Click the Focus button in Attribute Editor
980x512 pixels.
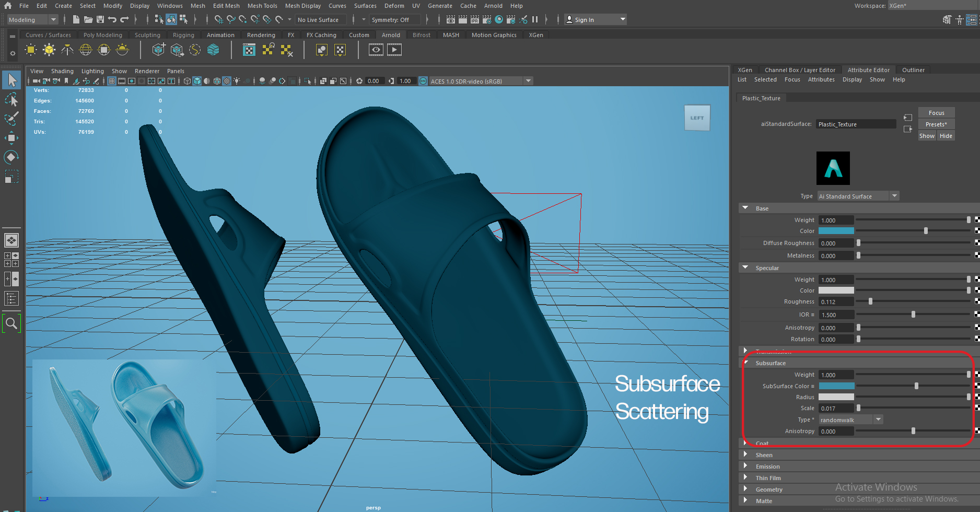click(936, 113)
